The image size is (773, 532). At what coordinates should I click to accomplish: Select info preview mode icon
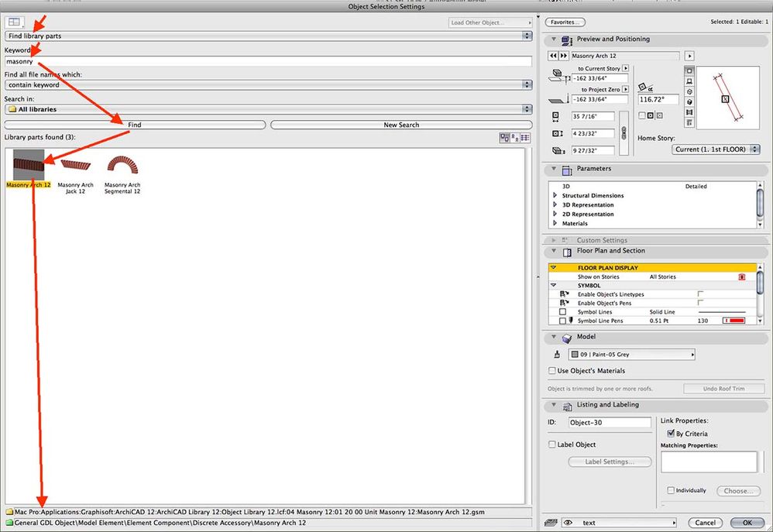(x=689, y=122)
